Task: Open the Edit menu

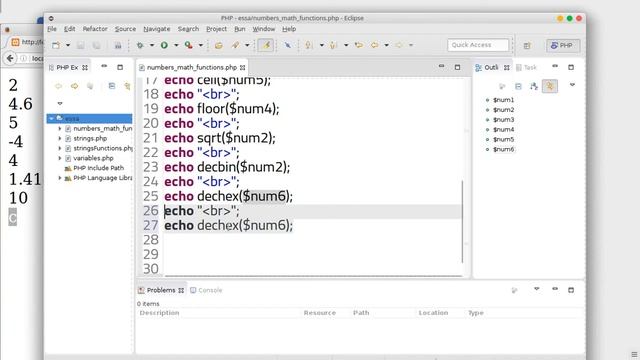Action: (x=69, y=29)
